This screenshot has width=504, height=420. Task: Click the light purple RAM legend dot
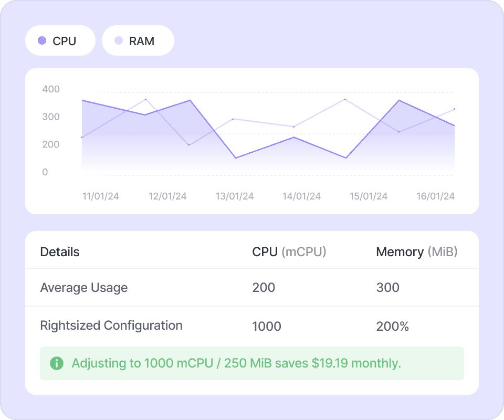(119, 40)
